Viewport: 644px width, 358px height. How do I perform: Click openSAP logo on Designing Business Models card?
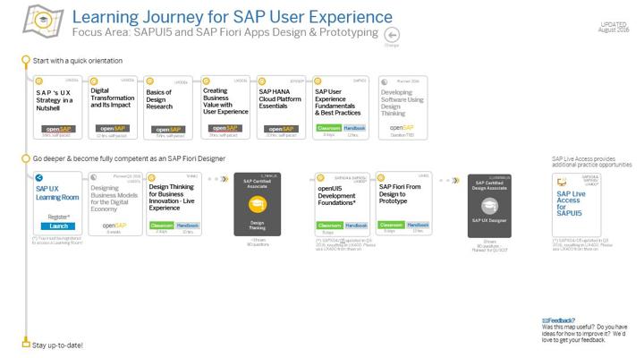click(114, 226)
